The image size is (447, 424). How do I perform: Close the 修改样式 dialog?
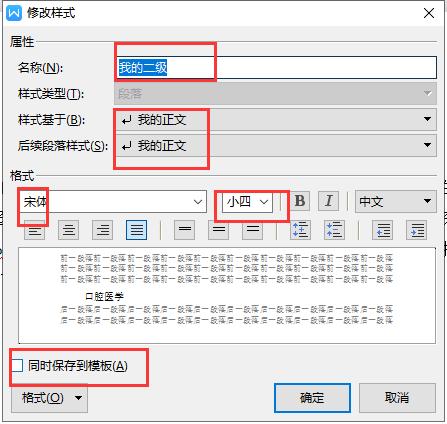coord(429,13)
